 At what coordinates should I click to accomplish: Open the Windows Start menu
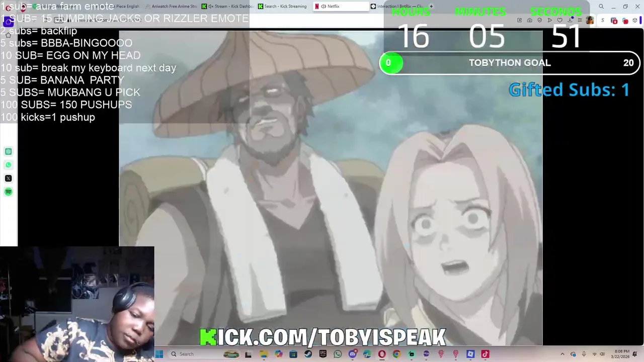(159, 354)
